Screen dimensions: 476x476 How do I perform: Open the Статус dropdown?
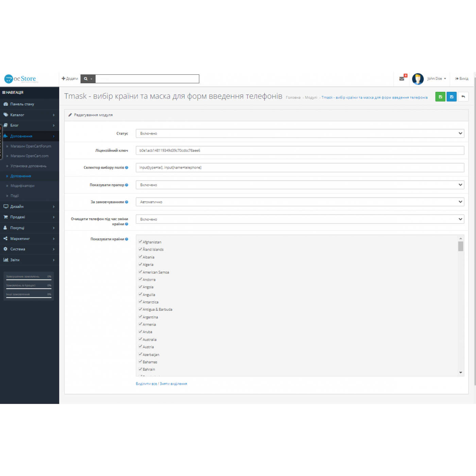[300, 134]
